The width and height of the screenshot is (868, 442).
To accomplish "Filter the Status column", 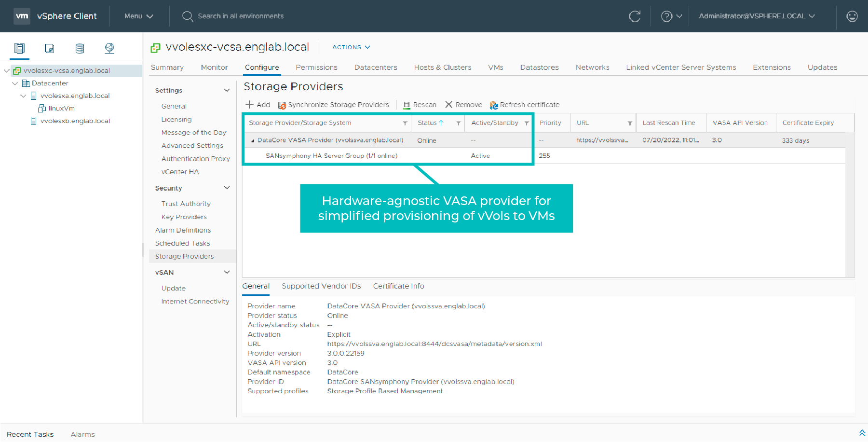I will (x=459, y=124).
